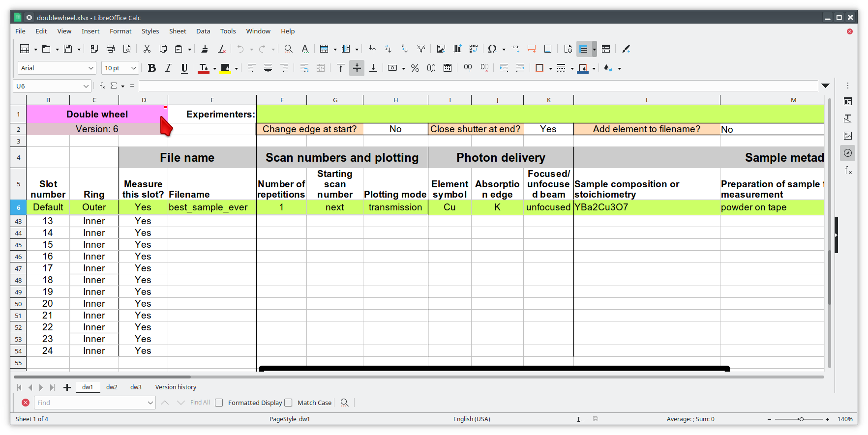Screen dimensions: 868x435
Task: Click the Find All button
Action: 200,402
